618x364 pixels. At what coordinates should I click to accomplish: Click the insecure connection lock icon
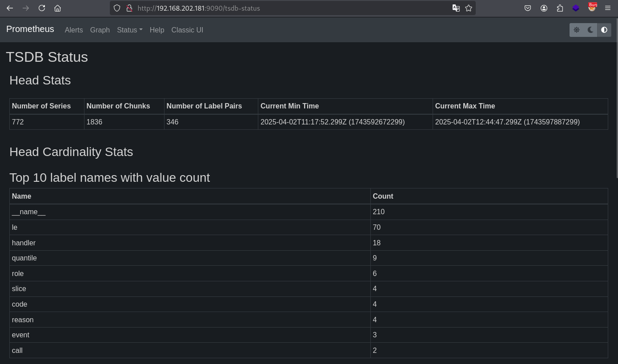click(129, 8)
